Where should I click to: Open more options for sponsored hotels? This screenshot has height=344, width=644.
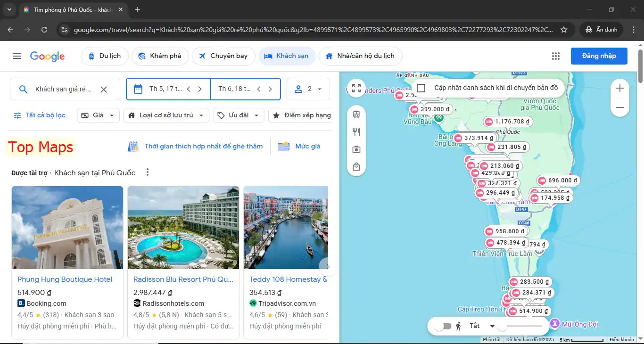[x=148, y=172]
